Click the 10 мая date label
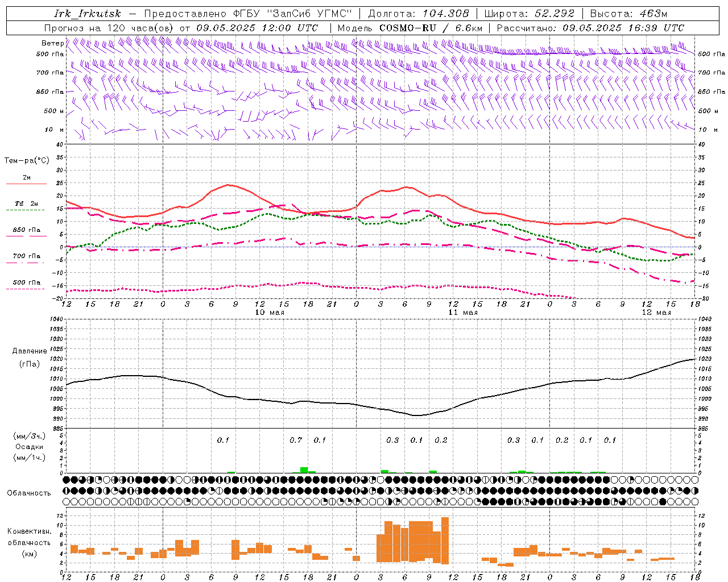This screenshot has height=582, width=728. point(270,313)
